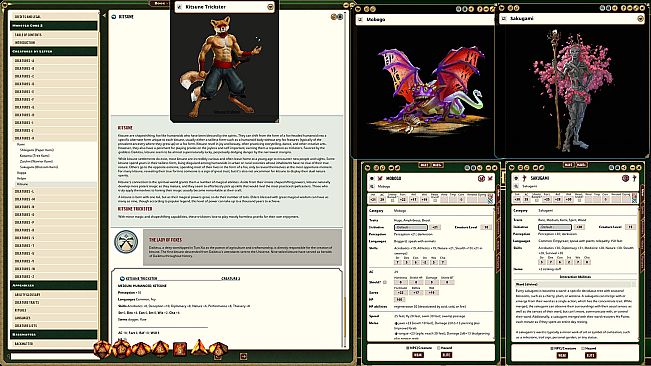The image size is (651, 366).
Task: Click the colored icon right of Mobogo combat row
Action: pos(490,200)
